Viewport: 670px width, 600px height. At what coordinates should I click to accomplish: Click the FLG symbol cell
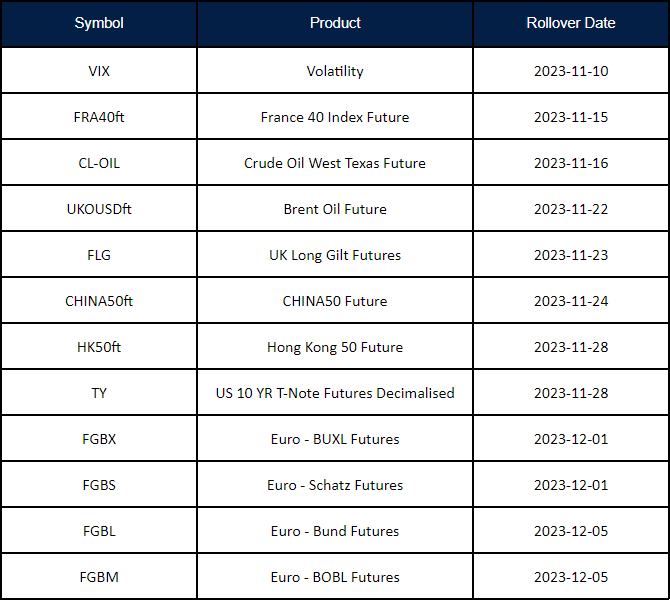coord(99,255)
